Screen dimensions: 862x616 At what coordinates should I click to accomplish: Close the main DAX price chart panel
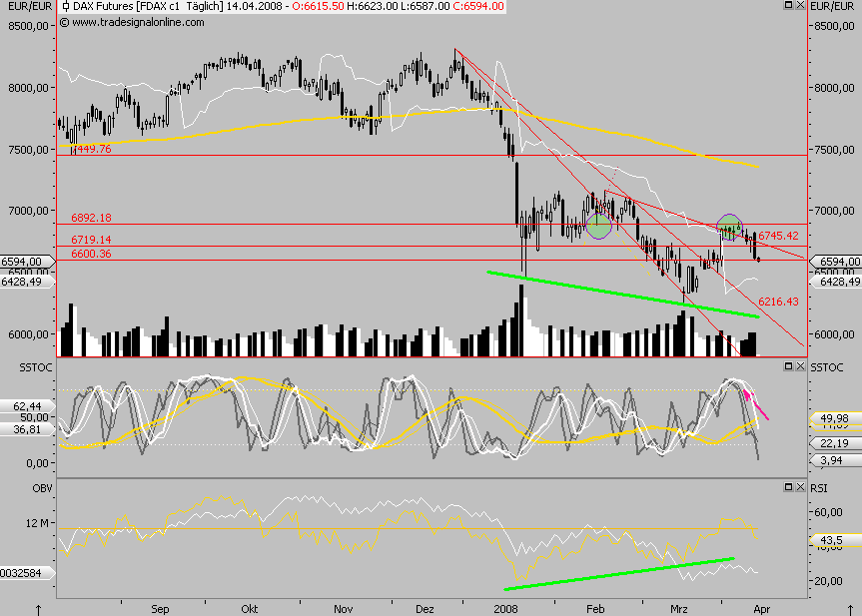tap(800, 5)
